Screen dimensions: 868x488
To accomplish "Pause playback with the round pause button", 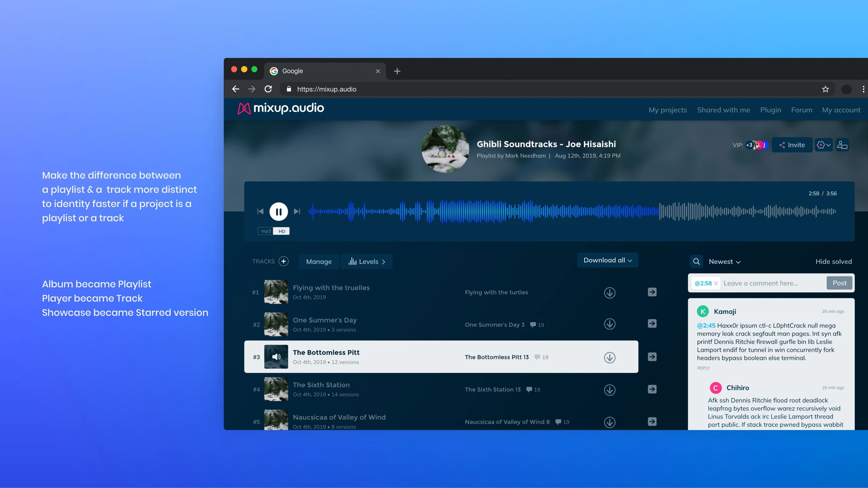I will pyautogui.click(x=278, y=211).
